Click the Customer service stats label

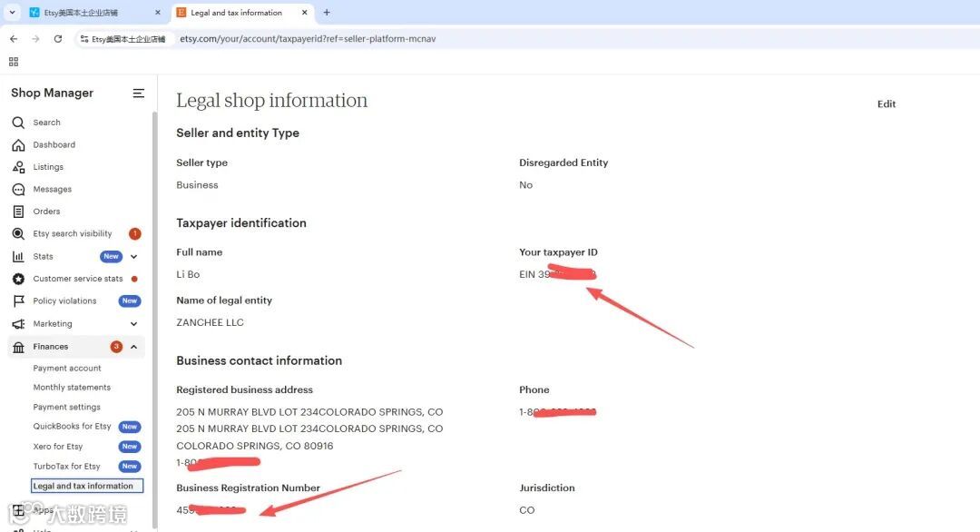tap(78, 279)
